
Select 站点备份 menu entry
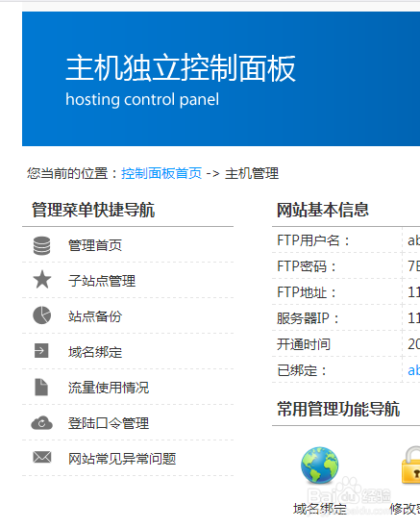point(95,316)
